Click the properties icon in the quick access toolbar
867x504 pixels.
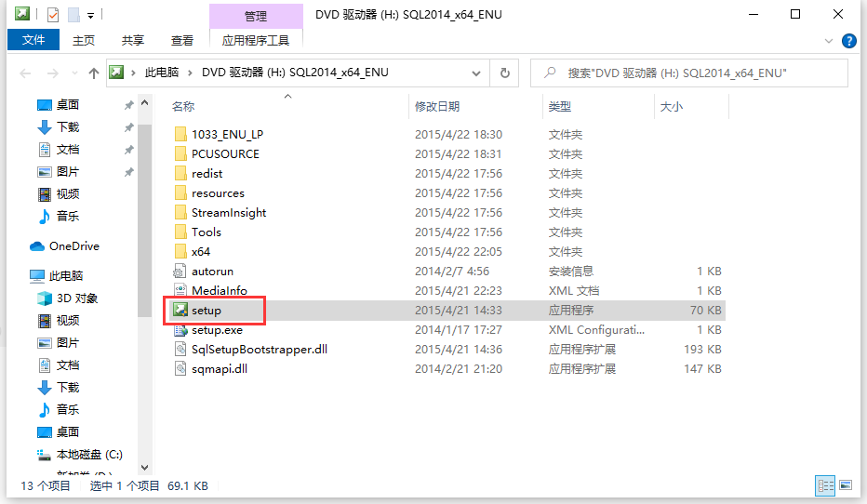pyautogui.click(x=53, y=15)
